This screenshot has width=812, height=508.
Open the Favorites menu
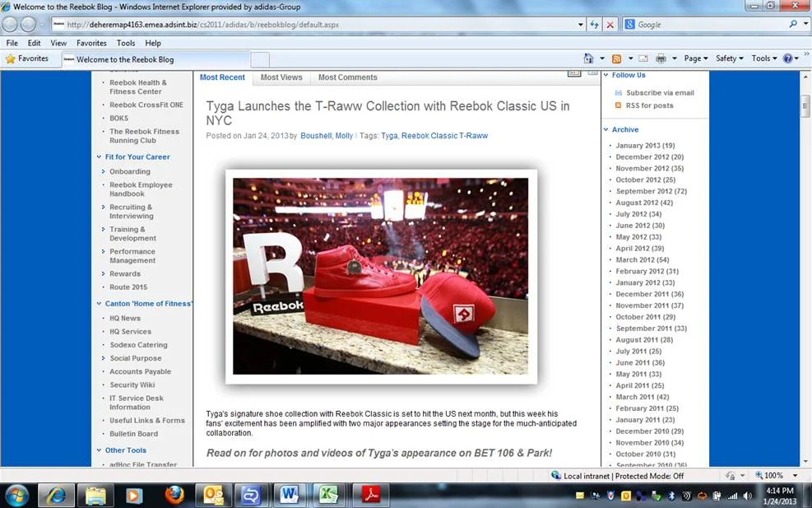click(91, 43)
